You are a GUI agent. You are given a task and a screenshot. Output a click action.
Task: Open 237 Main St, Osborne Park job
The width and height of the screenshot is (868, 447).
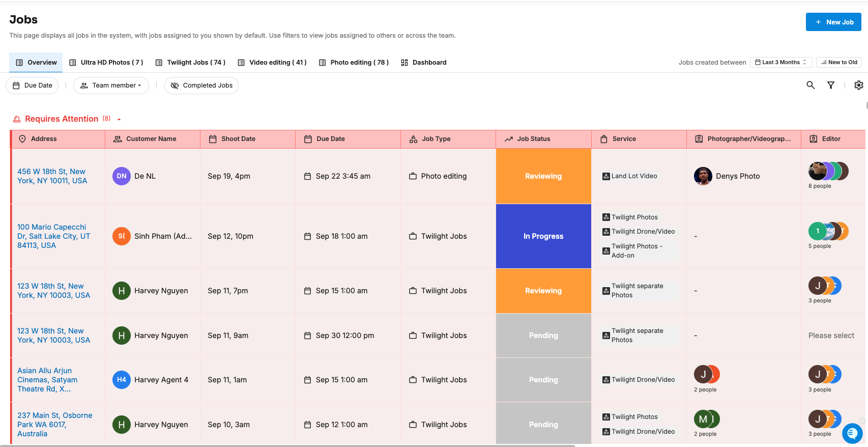pos(55,425)
